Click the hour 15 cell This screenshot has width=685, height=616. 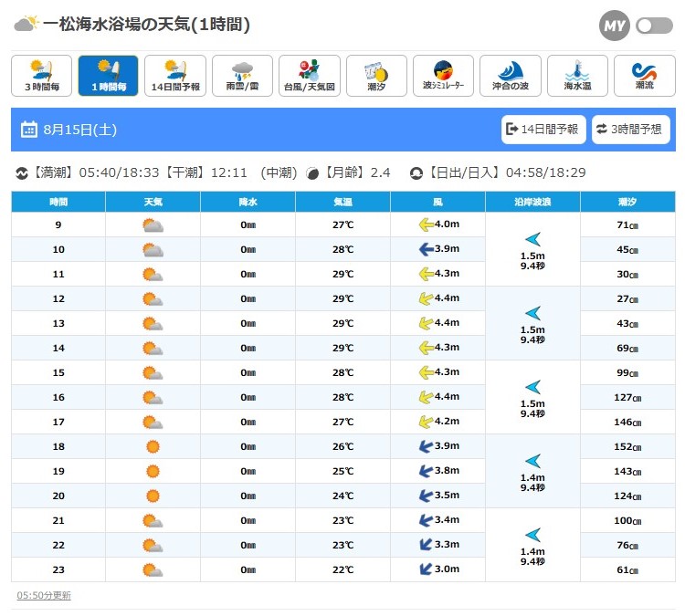[x=58, y=373]
